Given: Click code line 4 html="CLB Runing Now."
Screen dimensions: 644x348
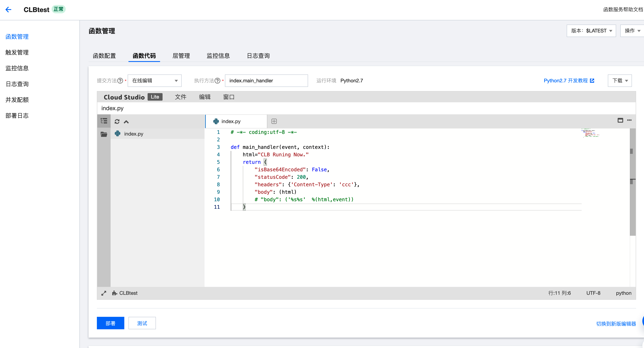Looking at the screenshot, I should point(275,154).
